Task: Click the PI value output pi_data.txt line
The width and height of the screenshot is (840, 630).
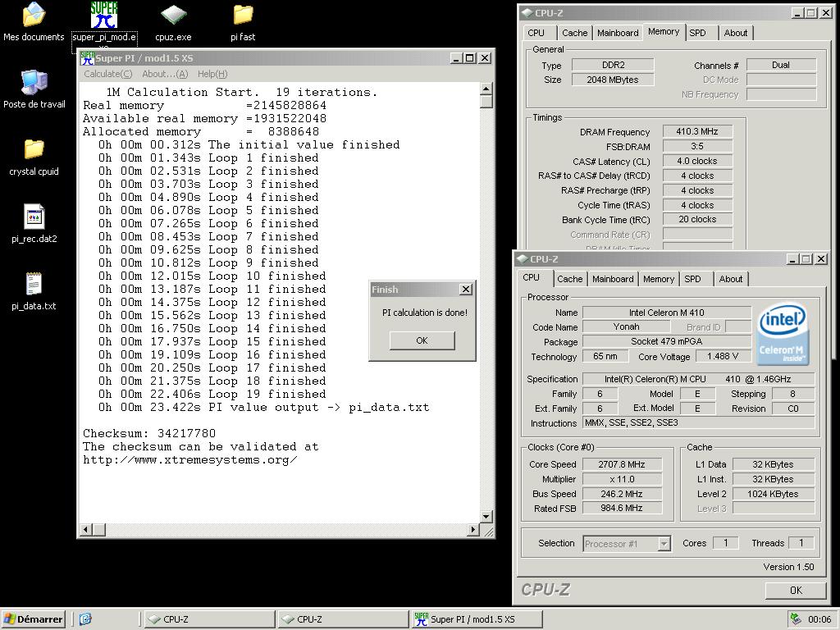Action: [263, 408]
